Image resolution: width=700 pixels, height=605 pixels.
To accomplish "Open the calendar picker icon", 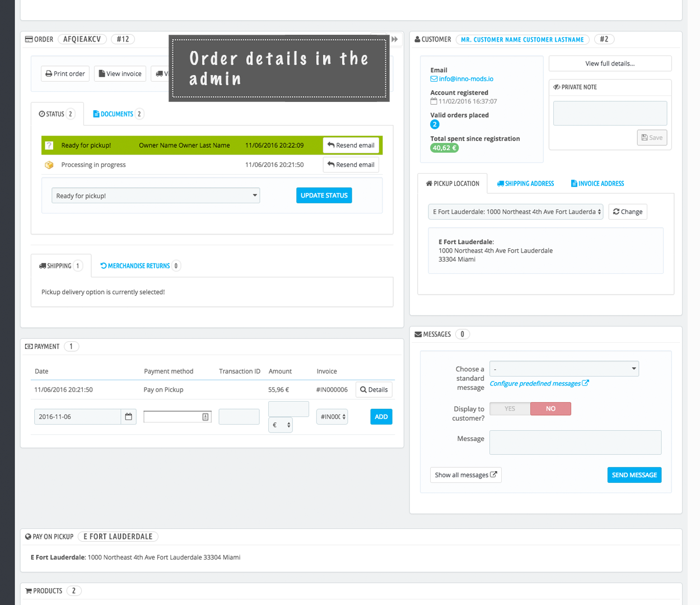I will (x=129, y=417).
